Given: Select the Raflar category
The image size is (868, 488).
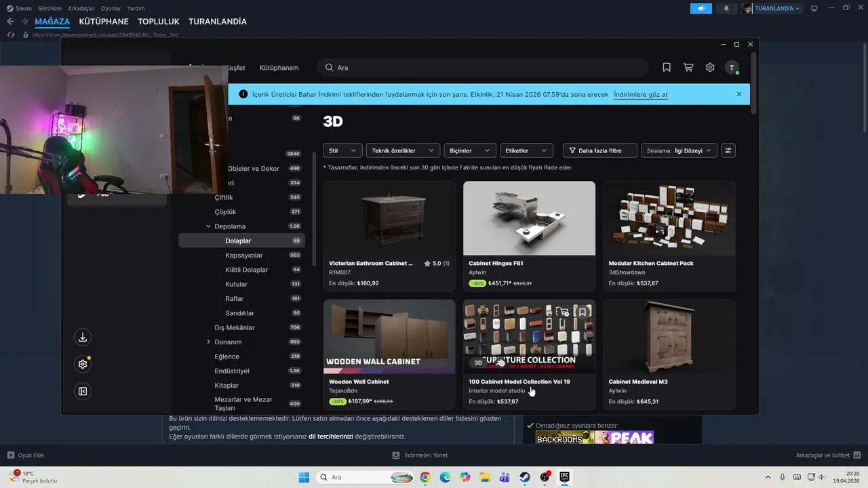Looking at the screenshot, I should coord(235,299).
